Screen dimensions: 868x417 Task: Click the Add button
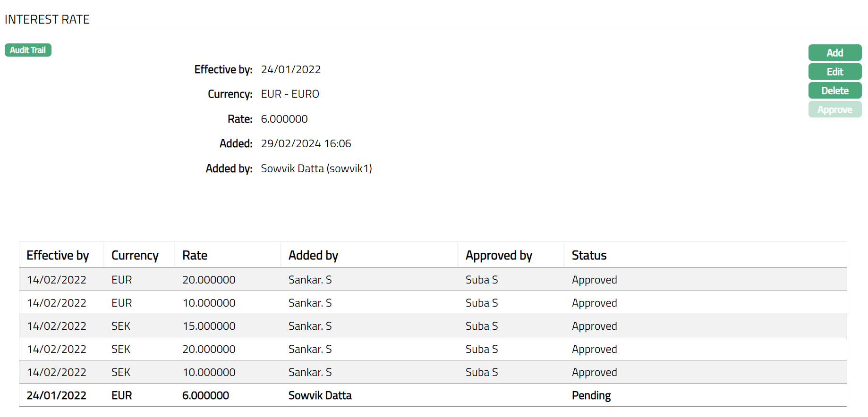click(834, 53)
